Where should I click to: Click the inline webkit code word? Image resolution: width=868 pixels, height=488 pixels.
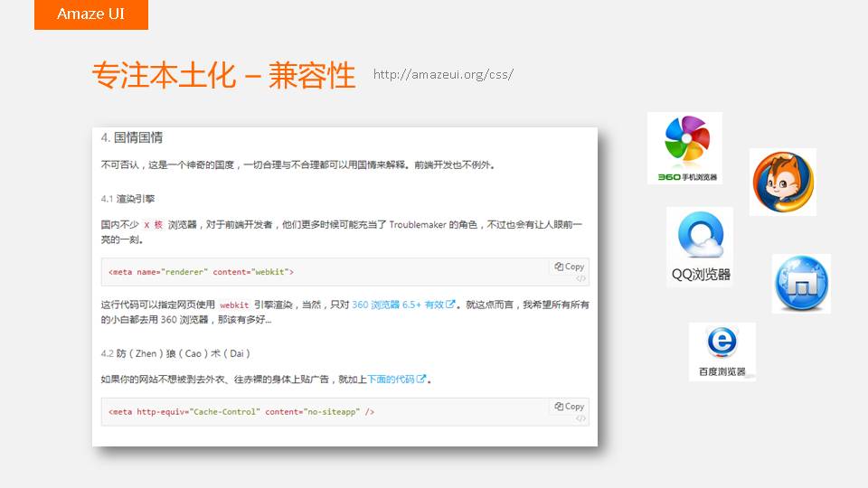234,305
